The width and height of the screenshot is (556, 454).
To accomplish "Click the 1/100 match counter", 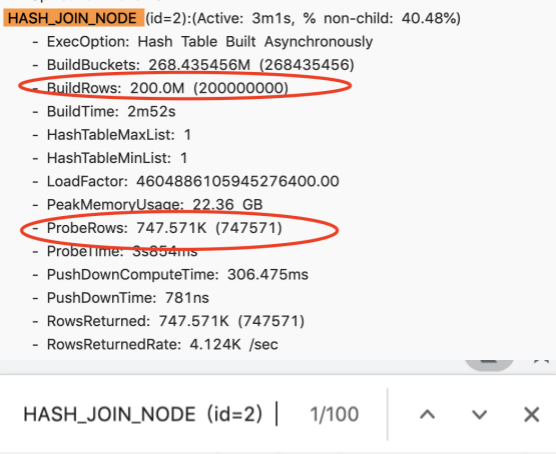I will pyautogui.click(x=334, y=414).
